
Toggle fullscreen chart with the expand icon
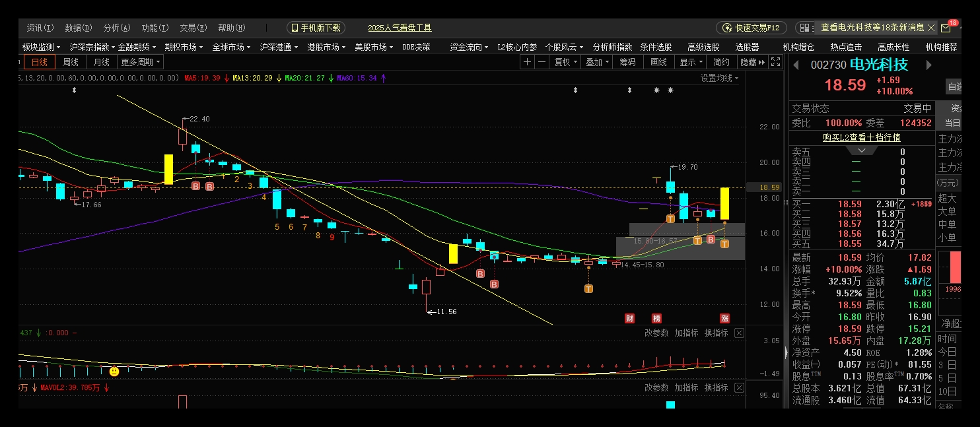point(776,62)
